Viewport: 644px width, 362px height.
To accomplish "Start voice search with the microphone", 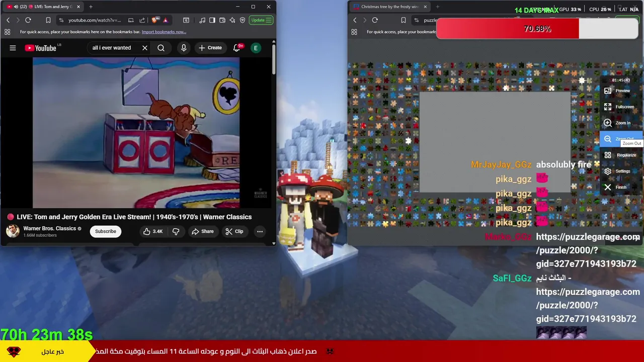I will (184, 48).
